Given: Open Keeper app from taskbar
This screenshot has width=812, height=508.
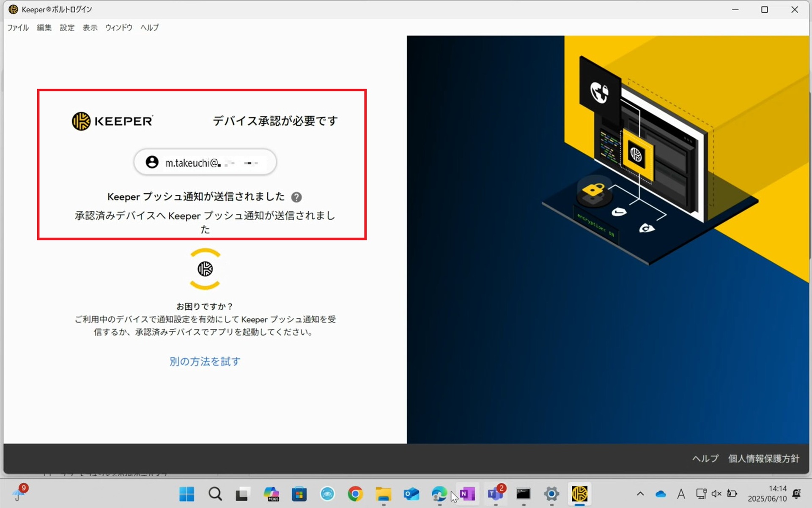Looking at the screenshot, I should tap(579, 493).
